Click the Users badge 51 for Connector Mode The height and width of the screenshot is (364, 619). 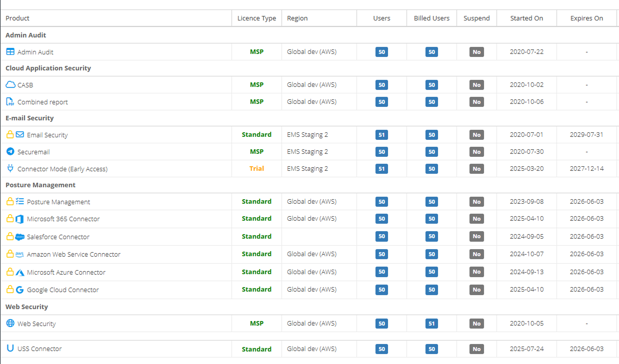point(381,169)
